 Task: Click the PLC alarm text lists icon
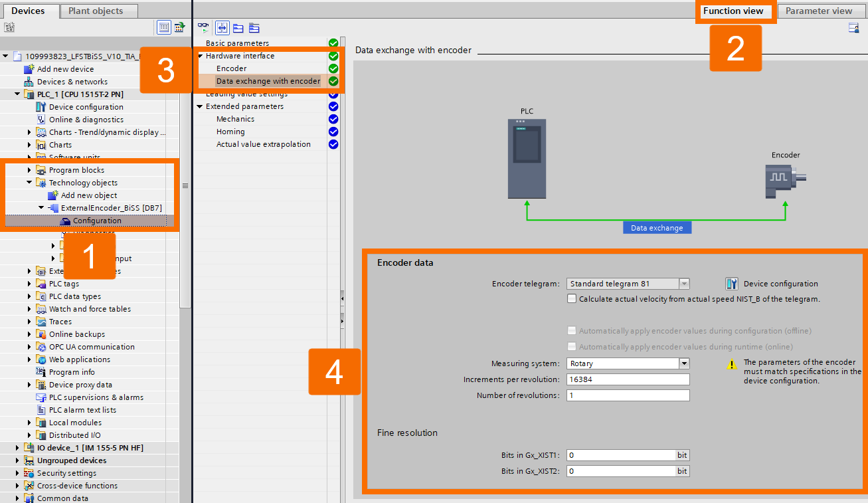click(x=41, y=410)
